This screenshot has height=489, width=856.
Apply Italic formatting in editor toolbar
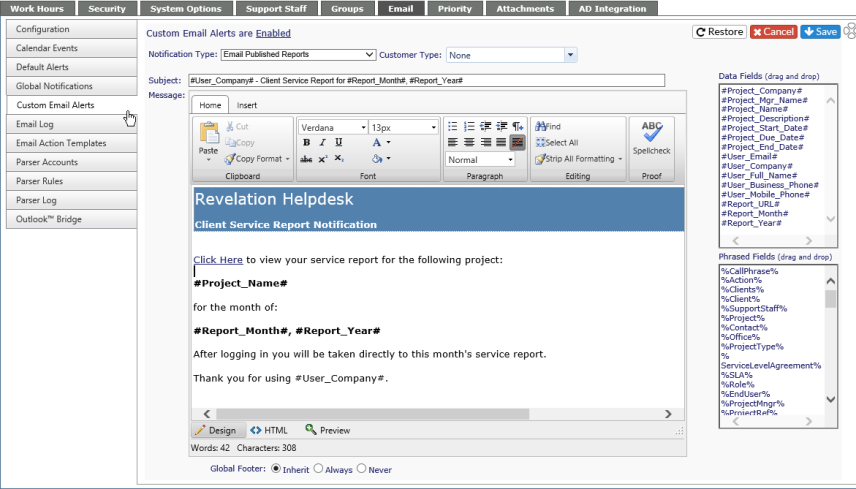tap(322, 142)
